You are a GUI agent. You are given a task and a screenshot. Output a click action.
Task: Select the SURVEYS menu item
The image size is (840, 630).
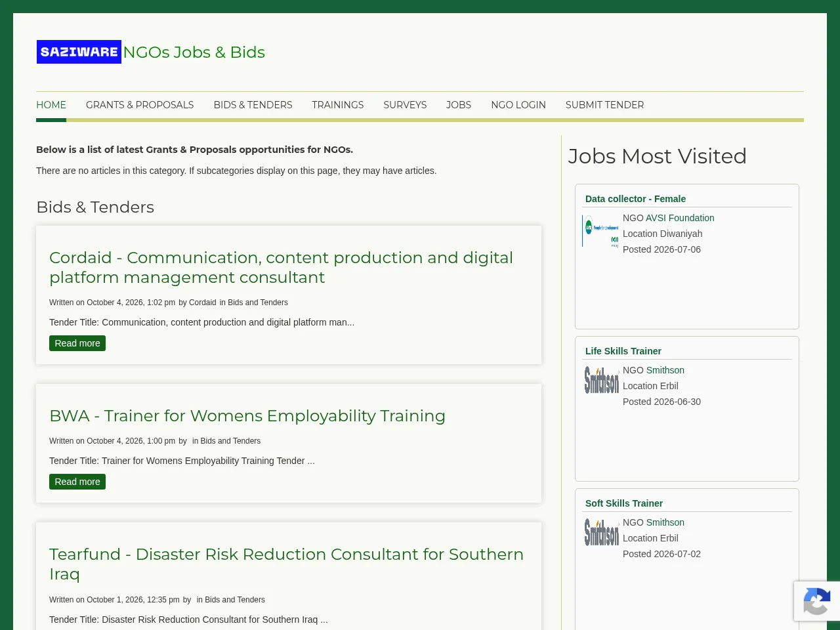pos(405,105)
